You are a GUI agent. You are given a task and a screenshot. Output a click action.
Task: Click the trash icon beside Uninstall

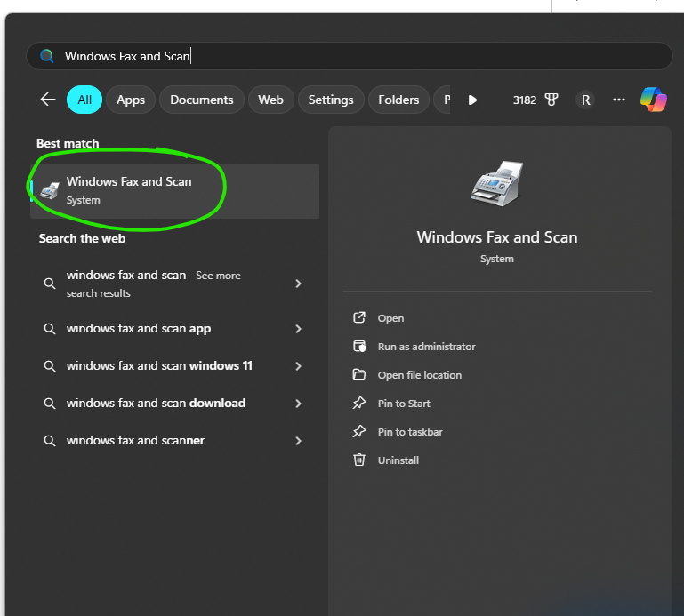click(359, 459)
